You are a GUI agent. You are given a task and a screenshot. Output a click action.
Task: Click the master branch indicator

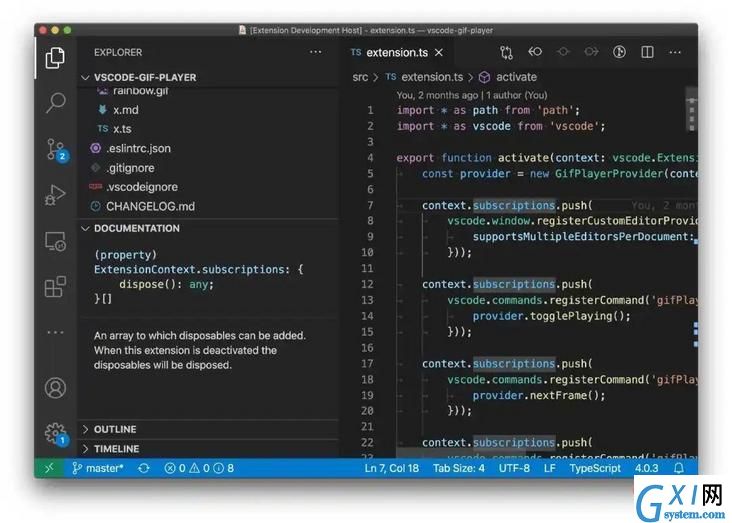click(98, 468)
